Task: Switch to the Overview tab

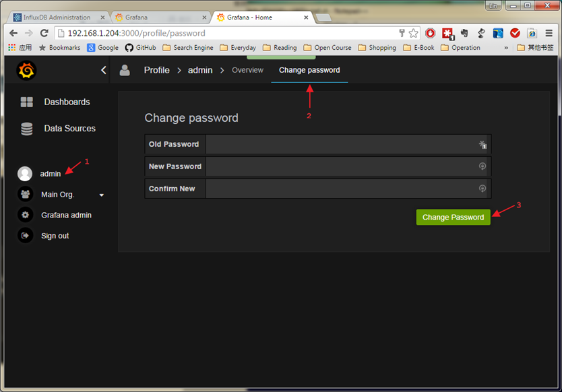Action: 247,70
